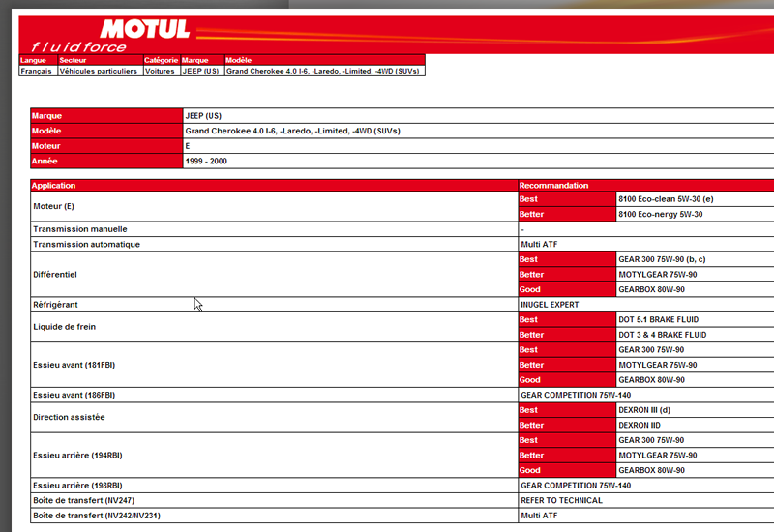Click MOTYLGEAR 75W-90 in the Différentiel row
The width and height of the screenshot is (774, 532).
(x=658, y=275)
